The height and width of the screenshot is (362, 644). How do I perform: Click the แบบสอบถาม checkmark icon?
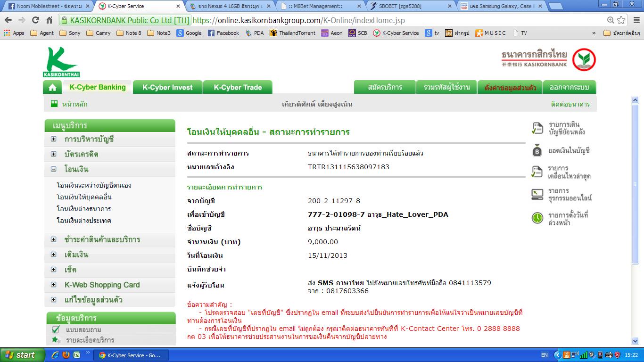coord(56,329)
